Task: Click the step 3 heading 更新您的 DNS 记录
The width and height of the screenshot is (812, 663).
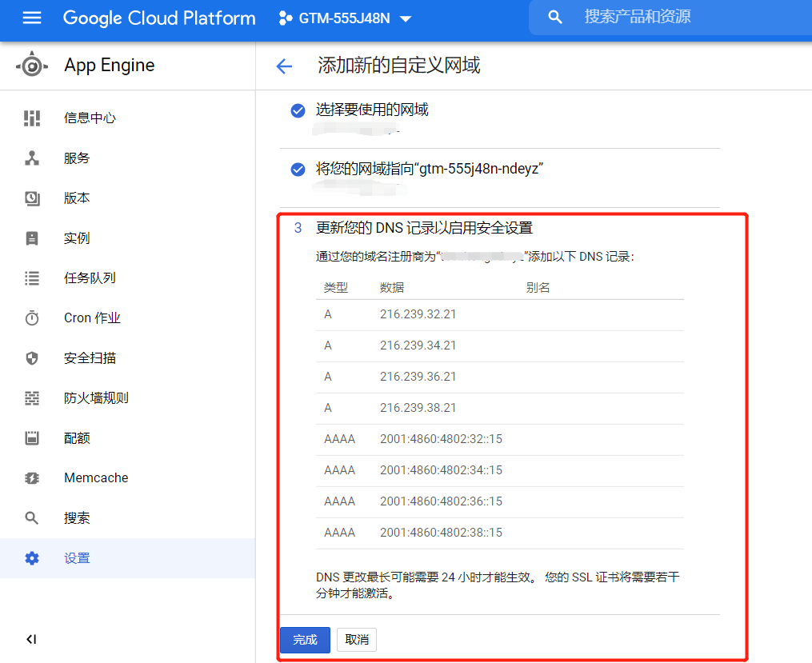Action: point(425,228)
